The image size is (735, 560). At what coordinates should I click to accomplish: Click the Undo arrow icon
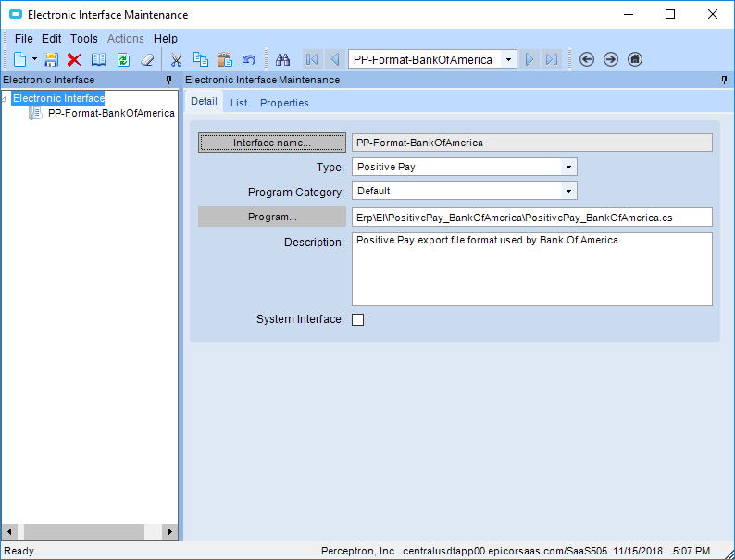pos(248,59)
